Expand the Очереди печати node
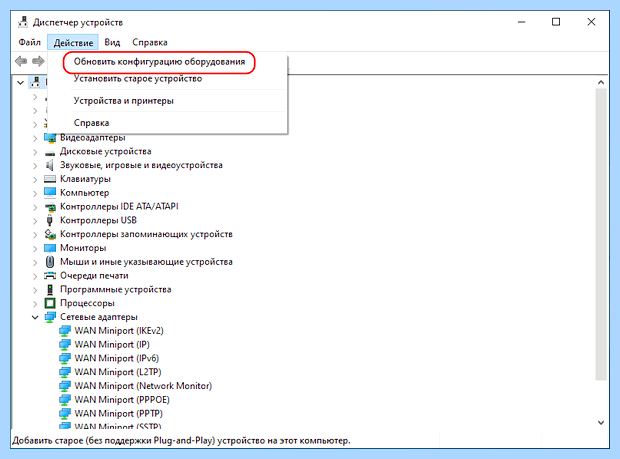This screenshot has width=620, height=459. click(x=35, y=276)
